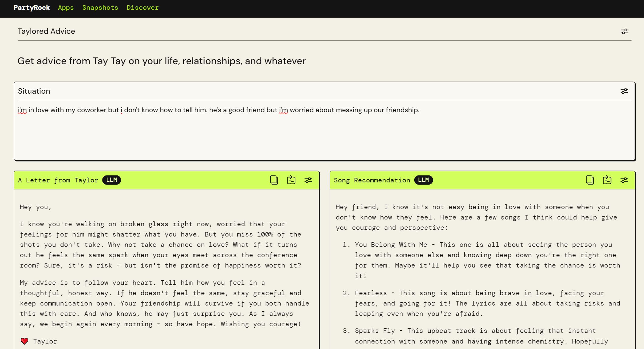Click the Song Recommendation header title
644x349 pixels.
[372, 180]
